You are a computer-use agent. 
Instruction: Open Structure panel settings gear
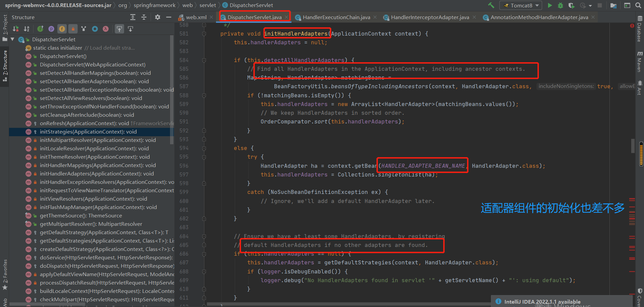tap(158, 17)
